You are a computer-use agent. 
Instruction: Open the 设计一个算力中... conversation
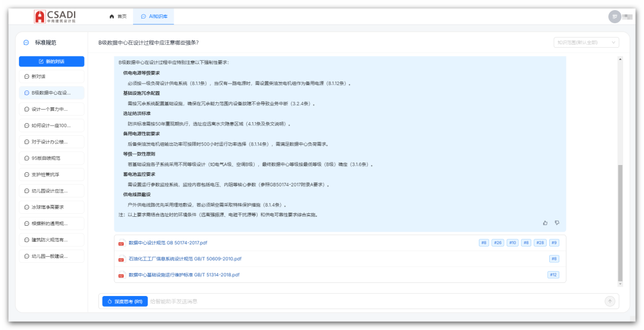pos(52,109)
